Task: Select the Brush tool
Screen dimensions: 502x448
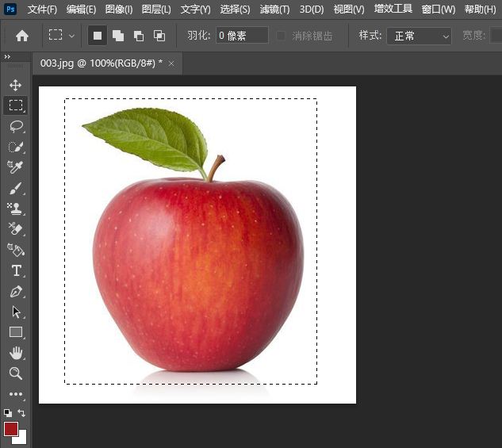Action: click(15, 188)
